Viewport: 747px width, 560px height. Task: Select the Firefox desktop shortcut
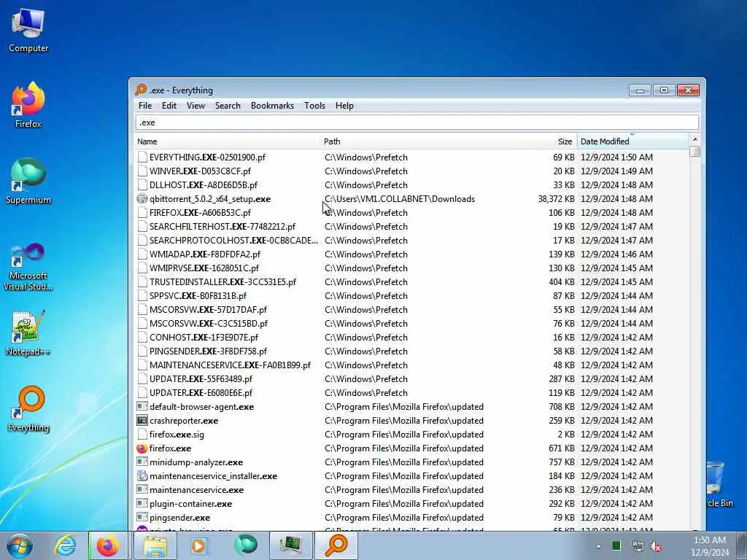[x=28, y=105]
